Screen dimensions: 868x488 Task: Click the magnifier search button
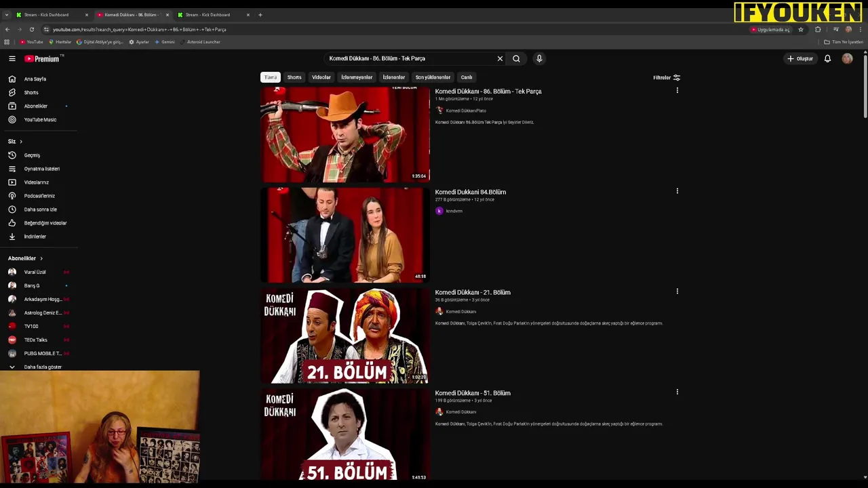(x=516, y=58)
